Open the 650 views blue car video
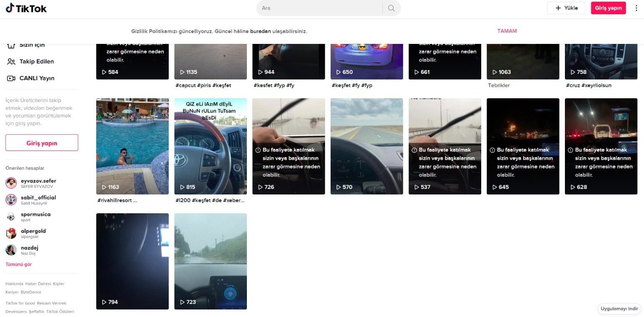The height and width of the screenshot is (317, 644). 367,61
